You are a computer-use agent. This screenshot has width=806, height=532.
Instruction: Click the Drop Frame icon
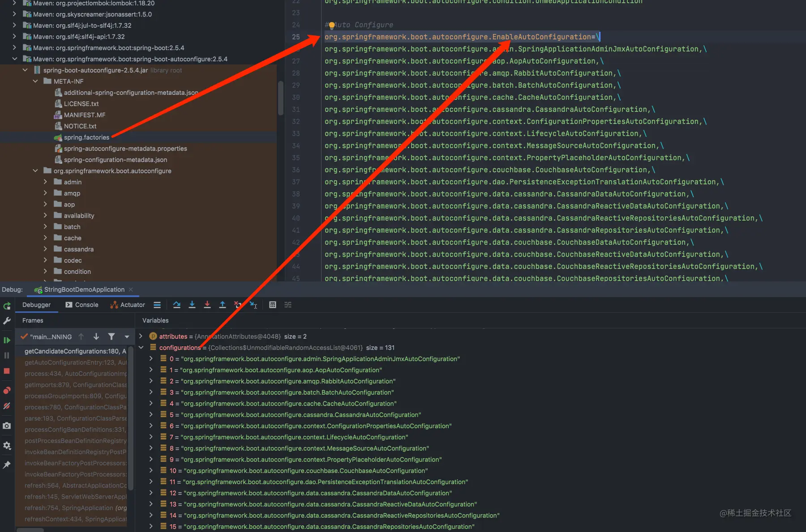pos(238,305)
